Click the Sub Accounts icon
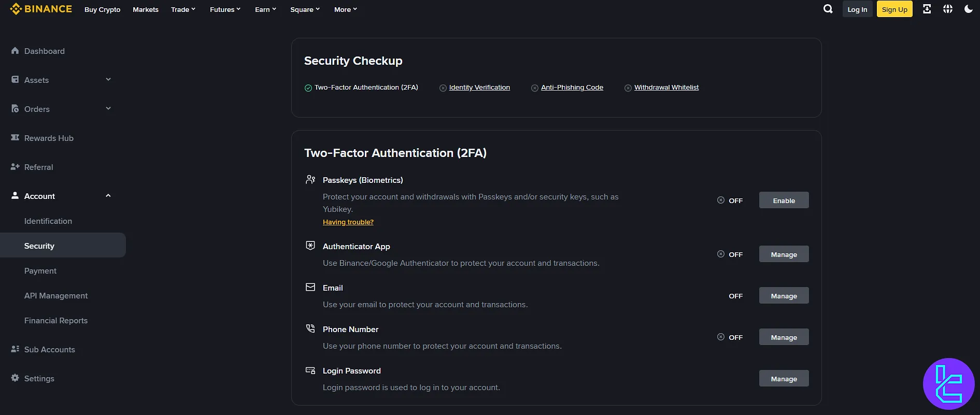Image resolution: width=980 pixels, height=415 pixels. [x=15, y=349]
